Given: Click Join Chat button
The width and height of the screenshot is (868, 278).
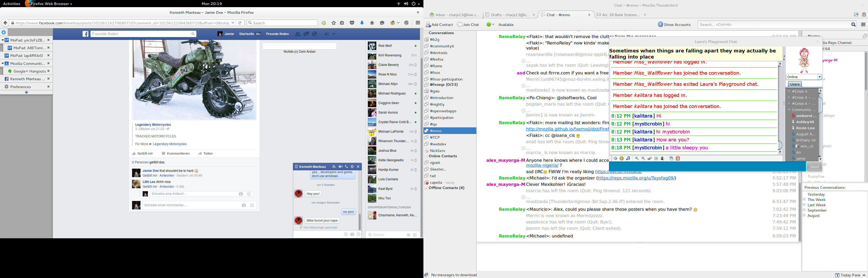Looking at the screenshot, I should pyautogui.click(x=468, y=25).
